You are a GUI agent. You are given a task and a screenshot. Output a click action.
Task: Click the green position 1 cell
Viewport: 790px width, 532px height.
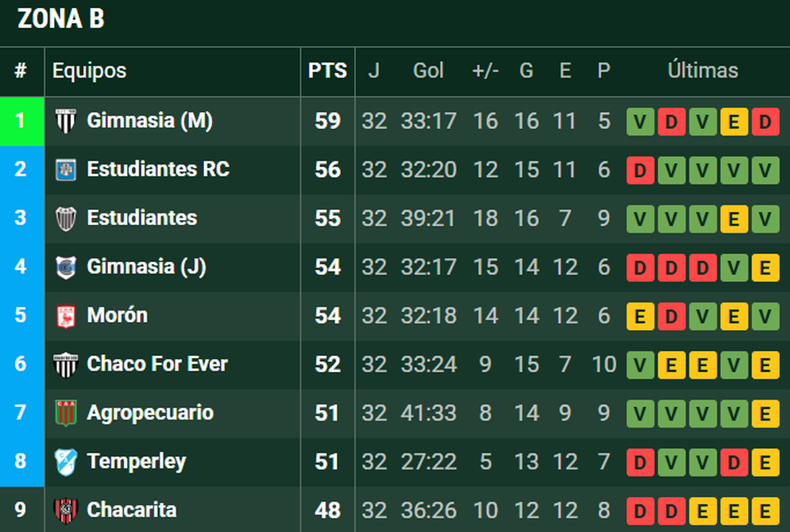[x=21, y=121]
